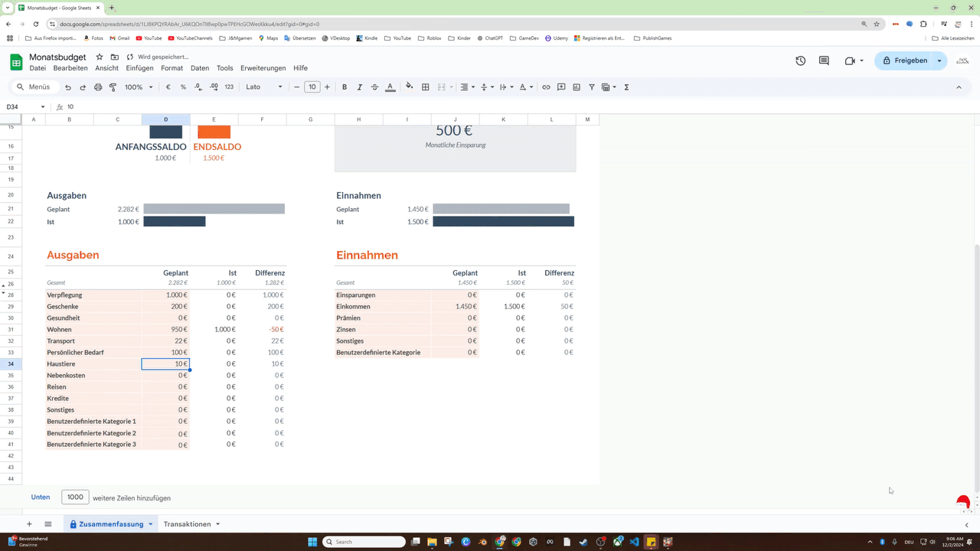Open the Lato font dropdown

pos(264,87)
